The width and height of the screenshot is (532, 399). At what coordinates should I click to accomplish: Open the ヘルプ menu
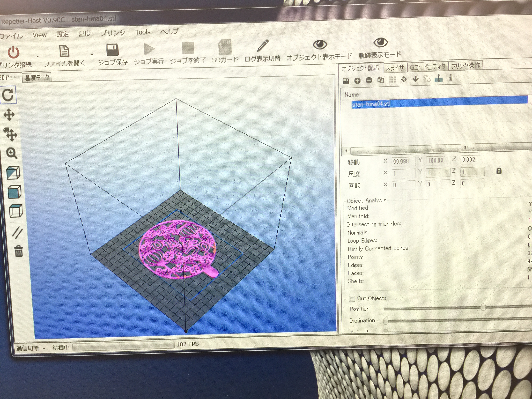169,31
